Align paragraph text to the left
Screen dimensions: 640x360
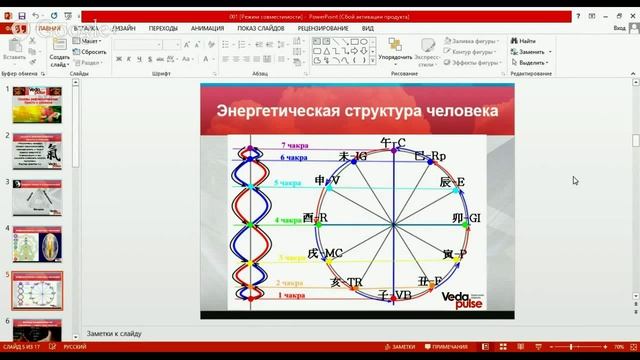(x=226, y=59)
